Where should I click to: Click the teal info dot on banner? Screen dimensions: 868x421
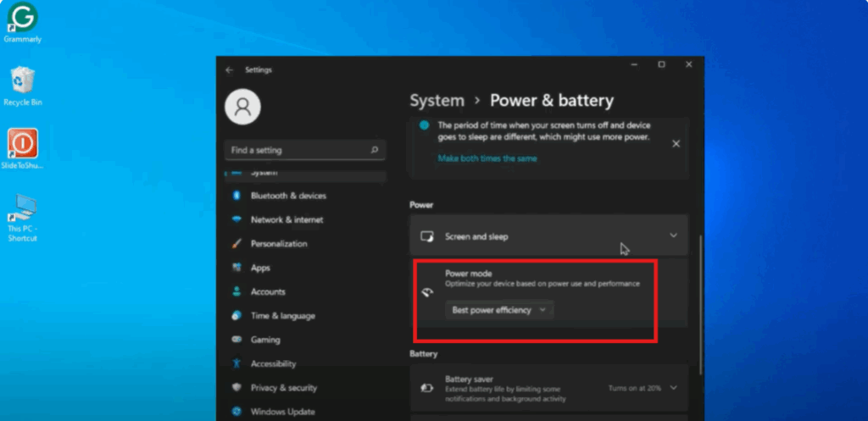[x=425, y=125]
